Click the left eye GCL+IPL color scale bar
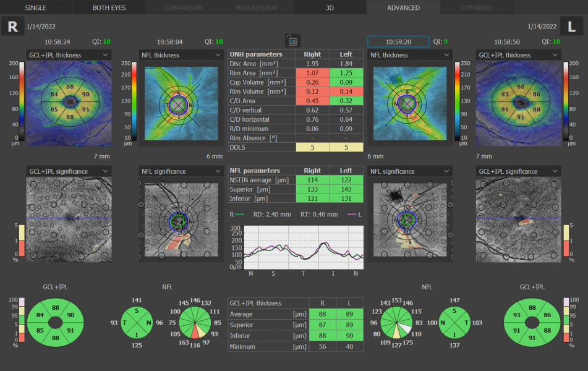 coord(566,101)
